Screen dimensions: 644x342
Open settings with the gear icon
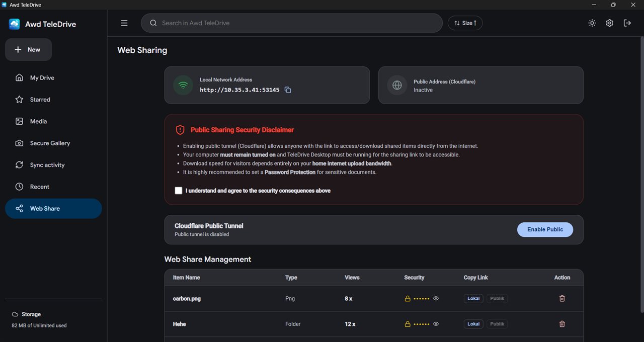(610, 23)
